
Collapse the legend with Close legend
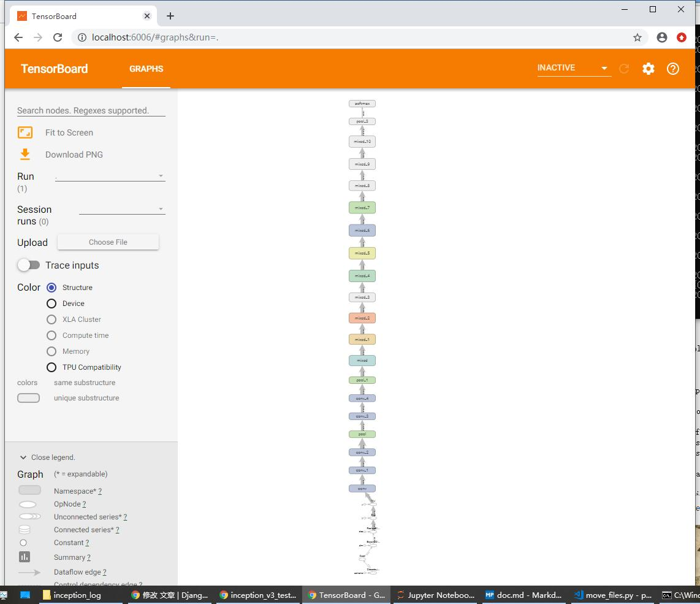click(47, 457)
